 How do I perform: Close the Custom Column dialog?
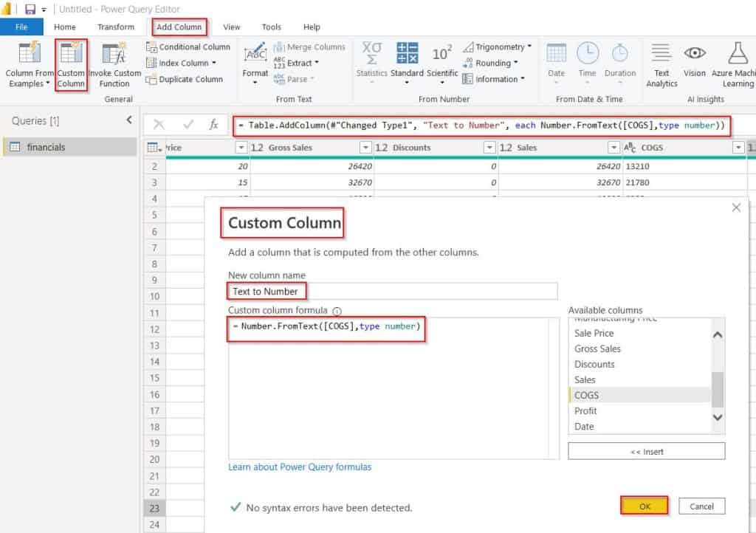click(736, 207)
